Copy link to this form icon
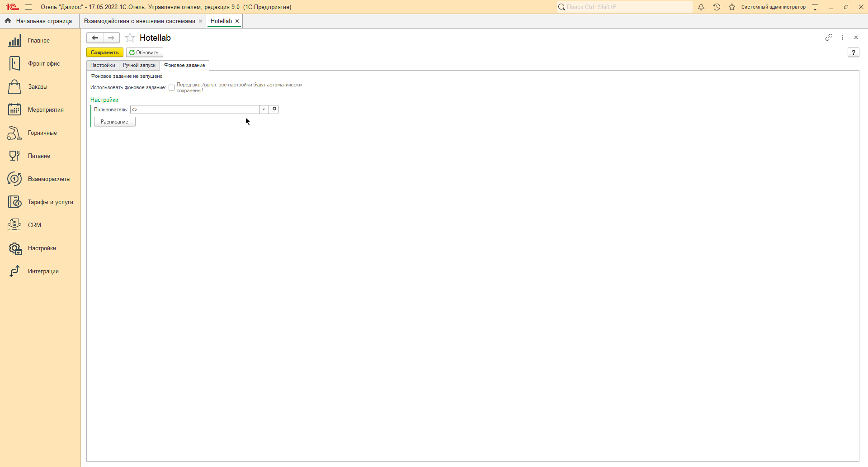This screenshot has height=467, width=868. (x=829, y=38)
